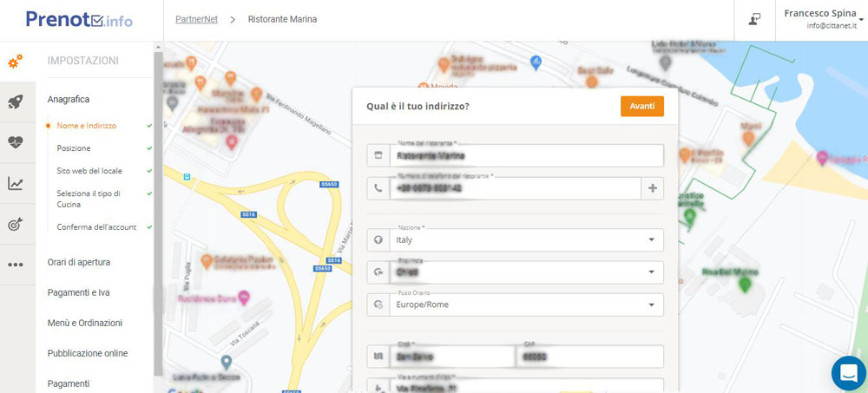Select the heart pulse sidebar icon

point(16,143)
